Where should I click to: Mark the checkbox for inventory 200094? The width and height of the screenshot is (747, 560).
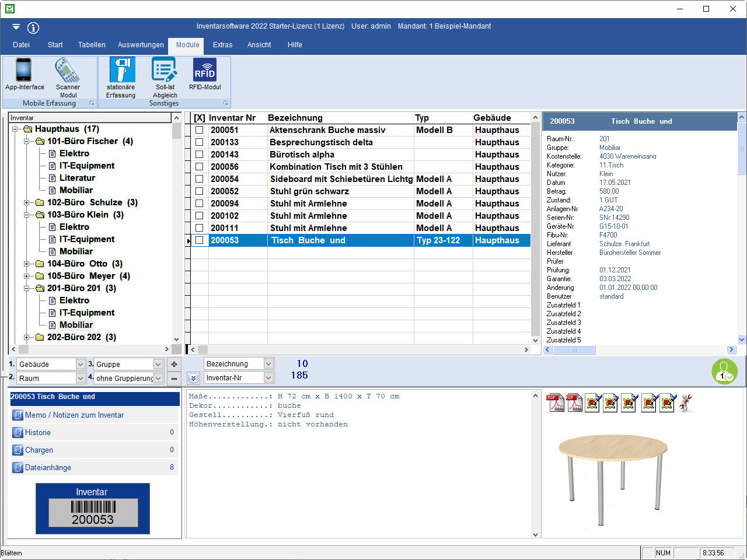point(199,204)
